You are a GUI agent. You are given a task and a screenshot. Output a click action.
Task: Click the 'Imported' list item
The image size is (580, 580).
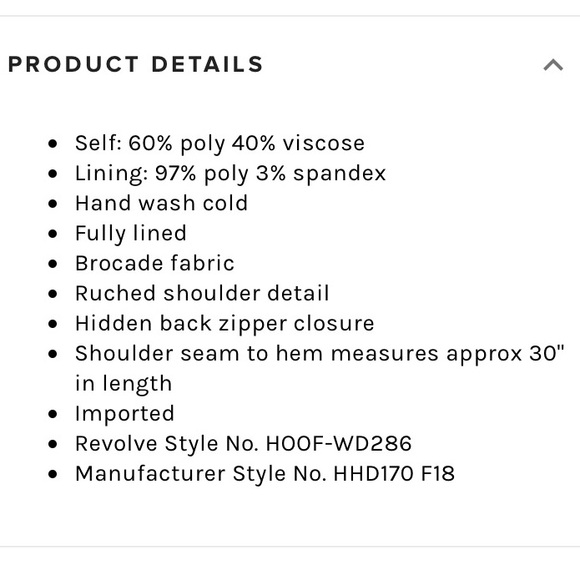(x=125, y=414)
